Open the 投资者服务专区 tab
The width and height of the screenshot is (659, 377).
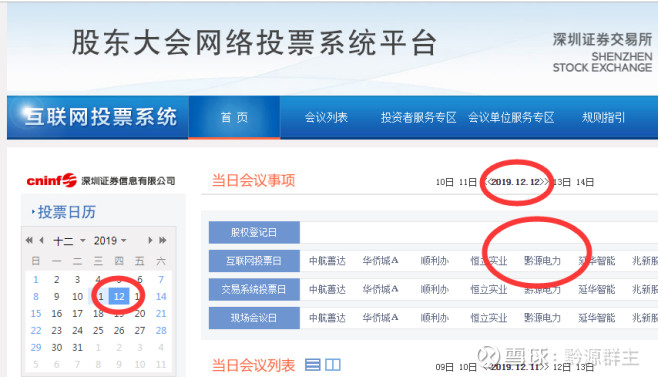click(x=419, y=117)
